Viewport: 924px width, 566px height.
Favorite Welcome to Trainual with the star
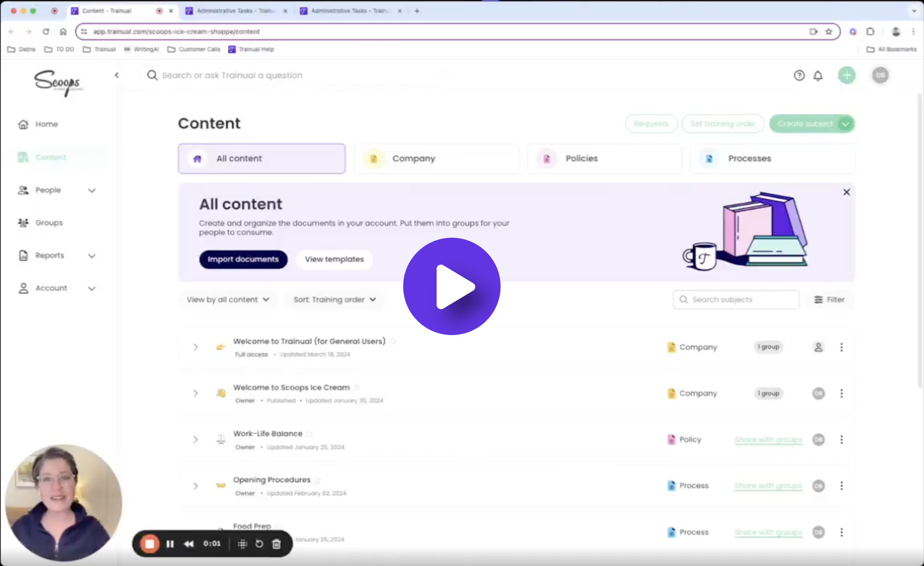coord(393,341)
